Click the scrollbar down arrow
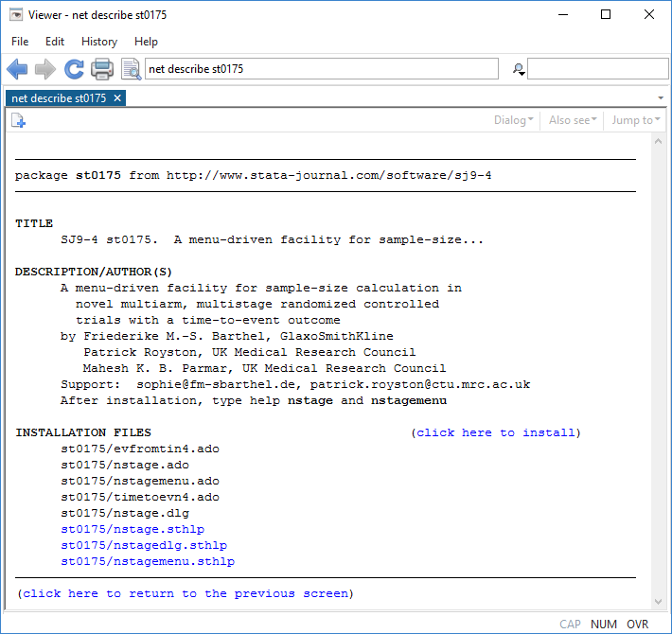672x634 pixels. 659,602
